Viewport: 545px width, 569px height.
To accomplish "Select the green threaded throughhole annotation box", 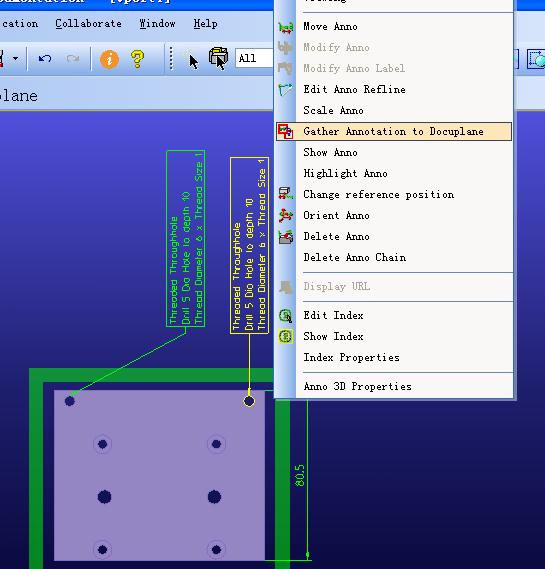I will 185,238.
